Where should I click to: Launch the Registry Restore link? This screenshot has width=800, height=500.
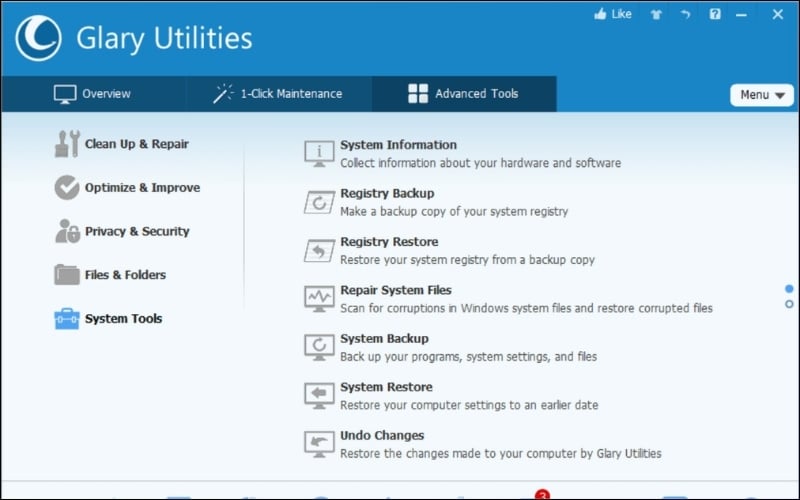(389, 242)
